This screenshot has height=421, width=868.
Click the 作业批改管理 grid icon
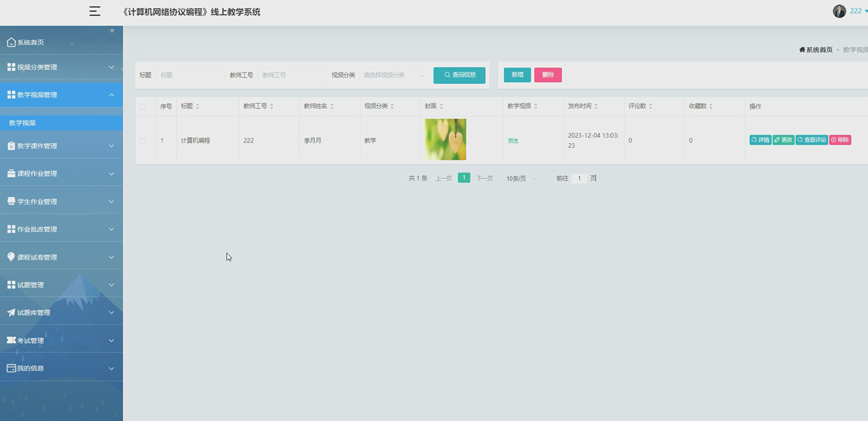pos(11,229)
